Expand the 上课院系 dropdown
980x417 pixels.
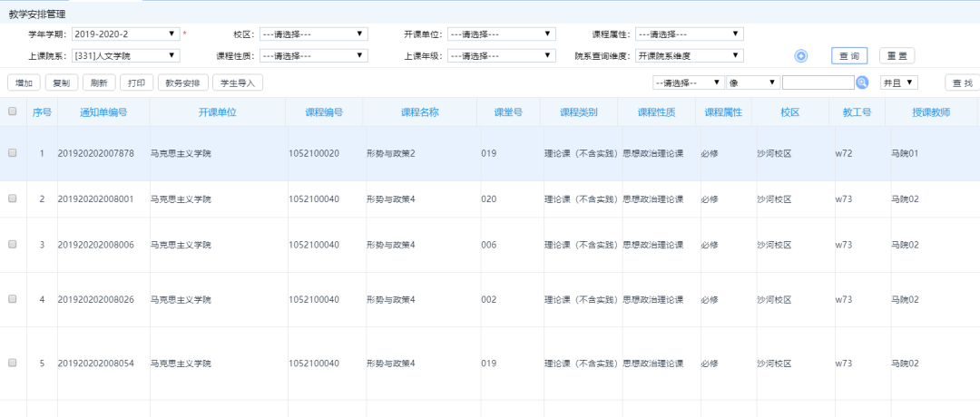[124, 56]
